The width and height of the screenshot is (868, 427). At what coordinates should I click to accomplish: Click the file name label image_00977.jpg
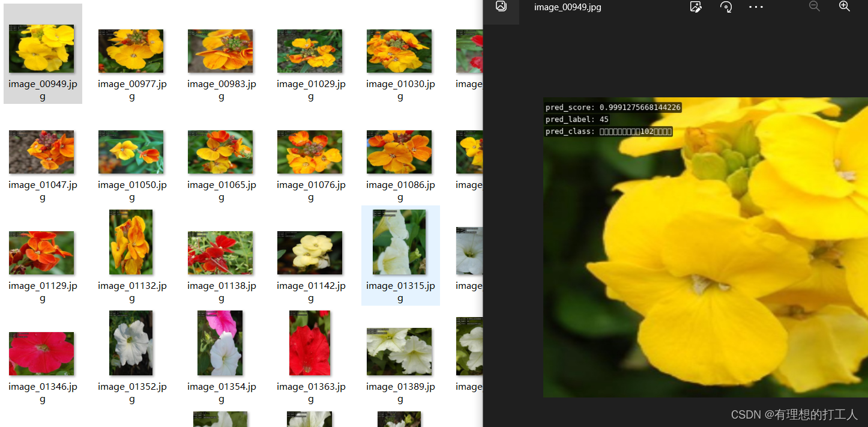point(132,90)
